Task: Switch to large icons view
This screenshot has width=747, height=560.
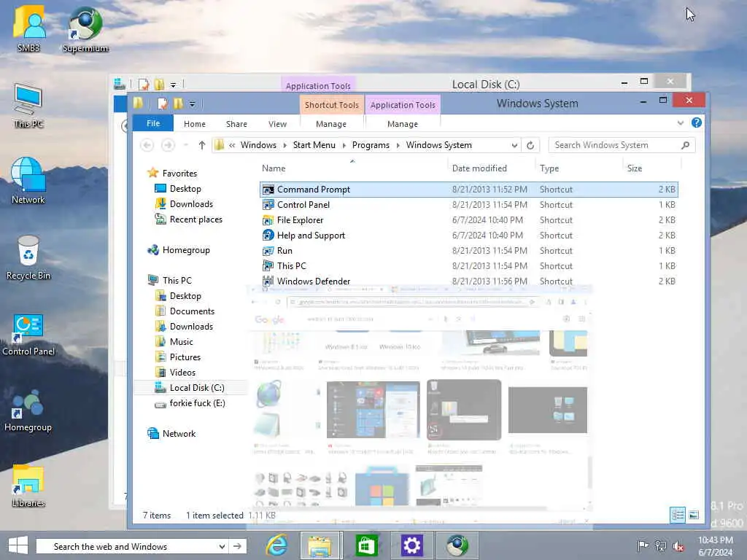Action: [x=694, y=515]
